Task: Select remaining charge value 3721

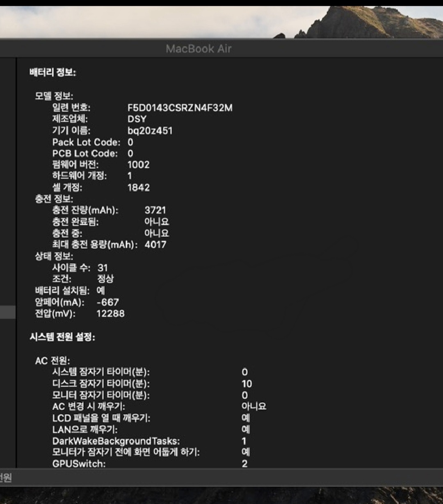Action: coord(155,210)
